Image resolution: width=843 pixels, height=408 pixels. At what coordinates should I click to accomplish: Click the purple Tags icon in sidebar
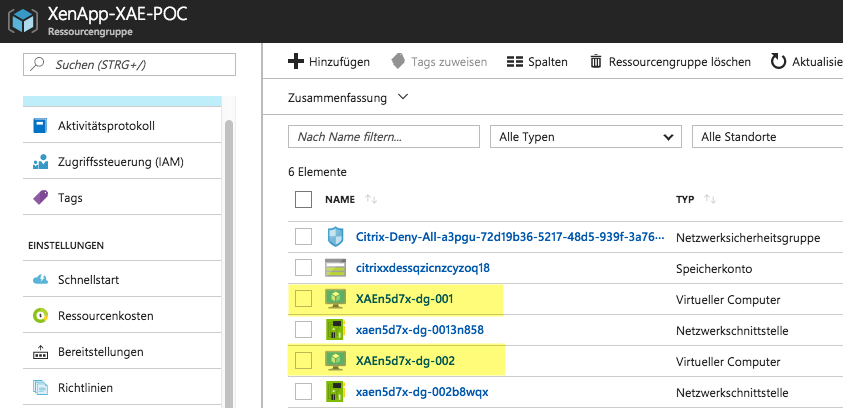[41, 198]
